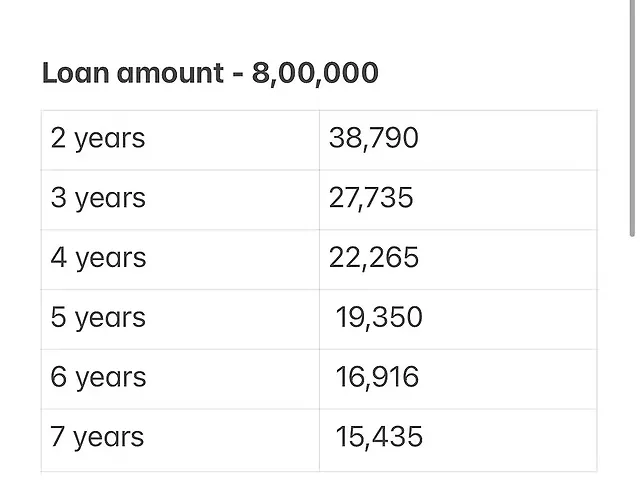Select the 15,435 amount cell
Image resolution: width=640 pixels, height=480 pixels.
pos(458,440)
